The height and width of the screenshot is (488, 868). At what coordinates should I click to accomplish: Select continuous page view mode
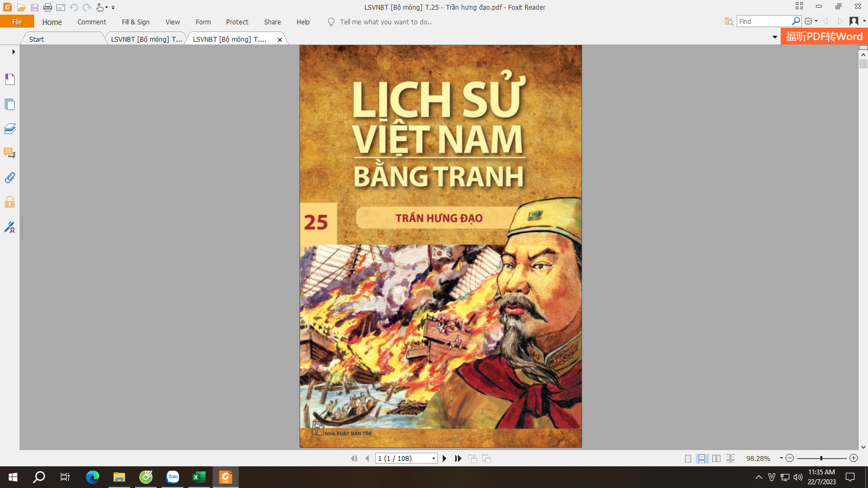click(702, 458)
